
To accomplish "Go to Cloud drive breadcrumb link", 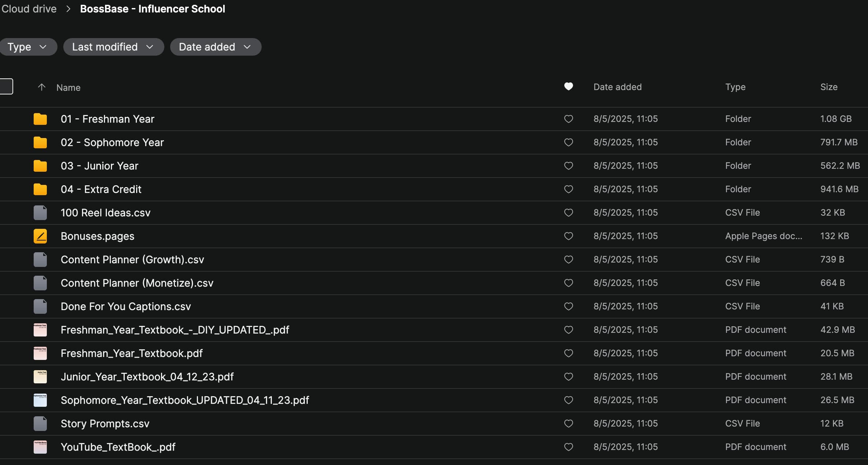I will coord(29,9).
